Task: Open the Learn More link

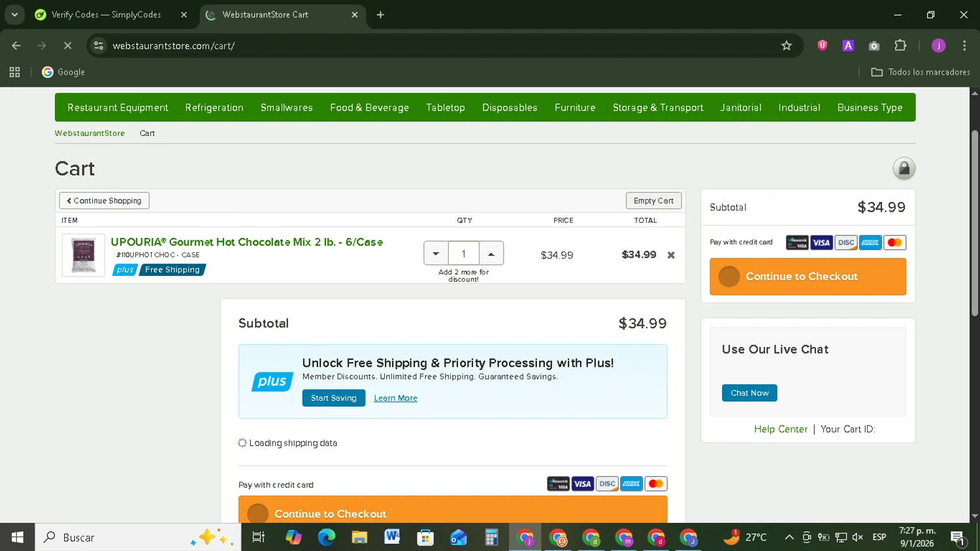Action: point(395,398)
